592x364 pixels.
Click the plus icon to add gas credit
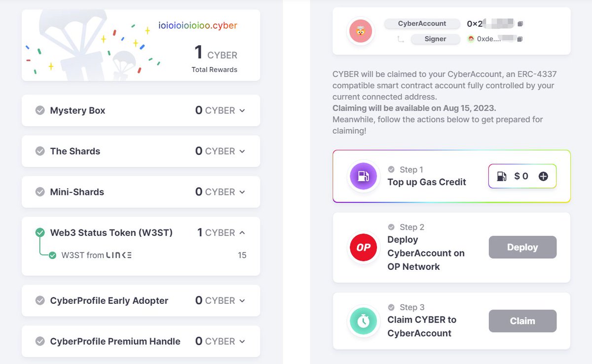(543, 176)
